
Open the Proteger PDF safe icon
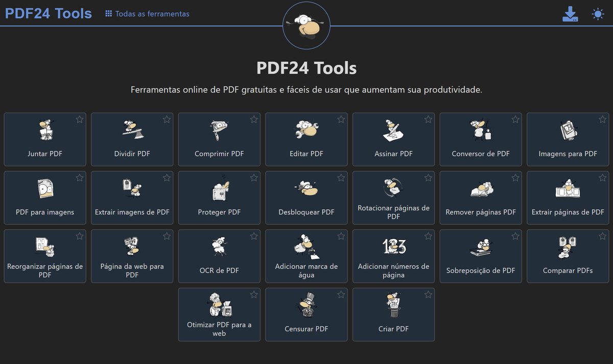(x=220, y=188)
